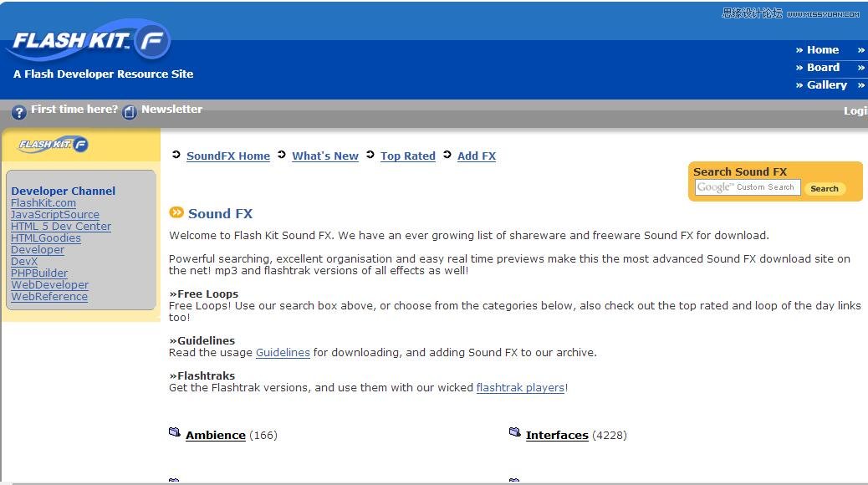Viewport: 868px width, 485px height.
Task: Click the arrow bullet before Add FX
Action: tap(447, 155)
